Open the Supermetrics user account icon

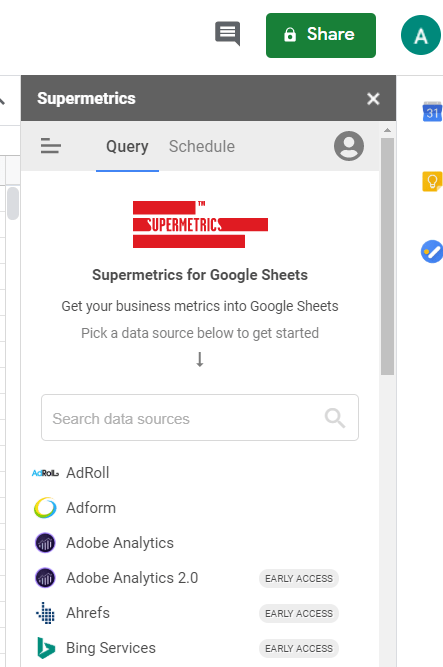coord(349,146)
